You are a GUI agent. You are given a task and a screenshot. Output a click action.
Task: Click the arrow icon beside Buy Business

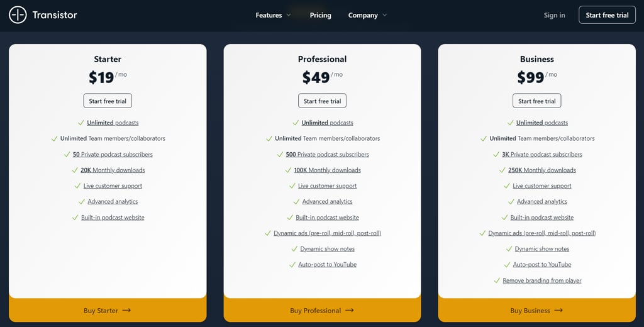tap(558, 310)
